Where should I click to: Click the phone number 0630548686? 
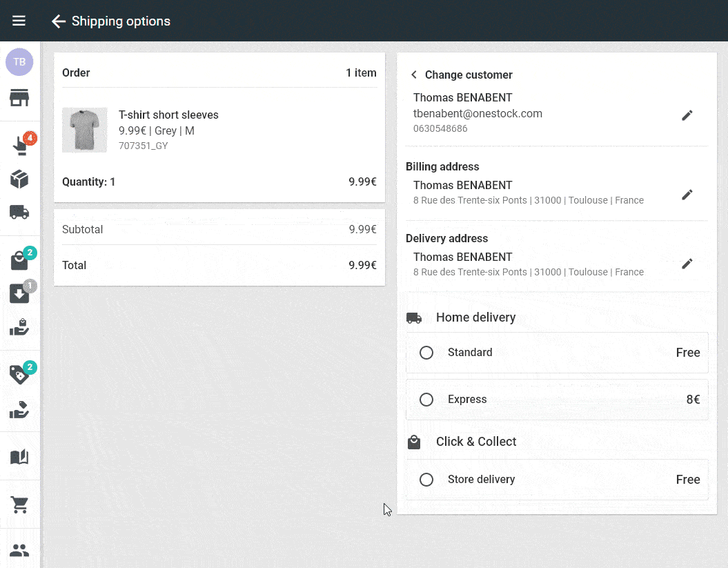[440, 128]
